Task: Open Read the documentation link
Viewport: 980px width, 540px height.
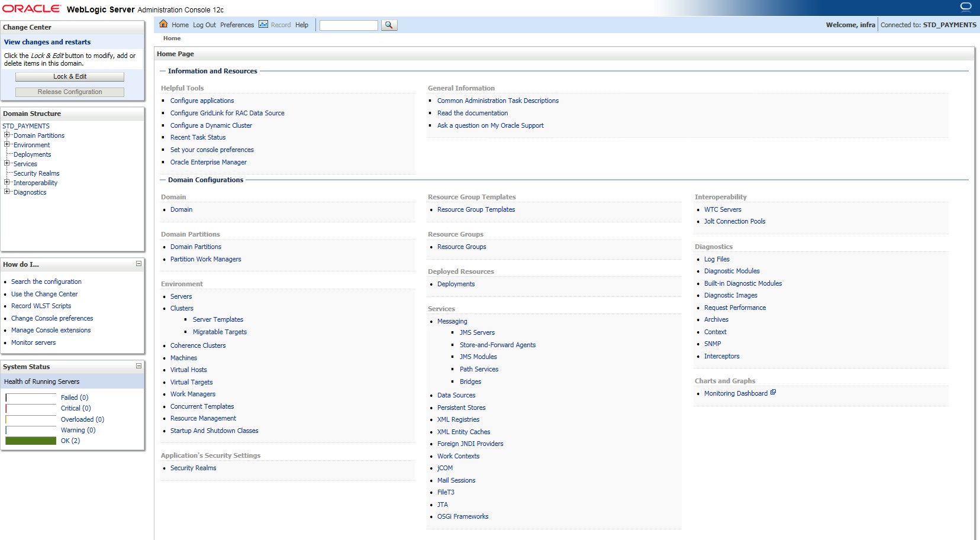Action: [x=472, y=113]
